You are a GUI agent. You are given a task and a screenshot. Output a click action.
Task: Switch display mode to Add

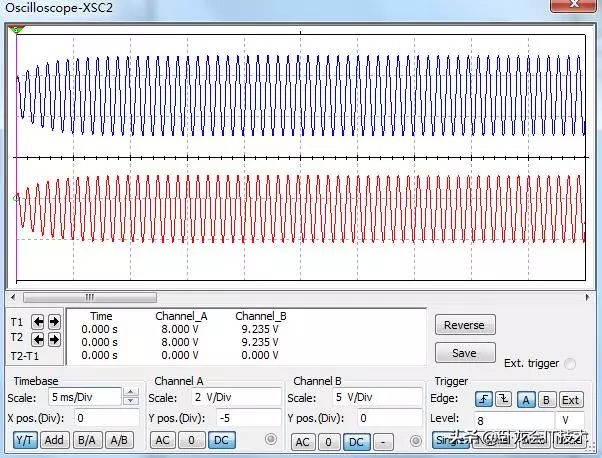pos(54,440)
